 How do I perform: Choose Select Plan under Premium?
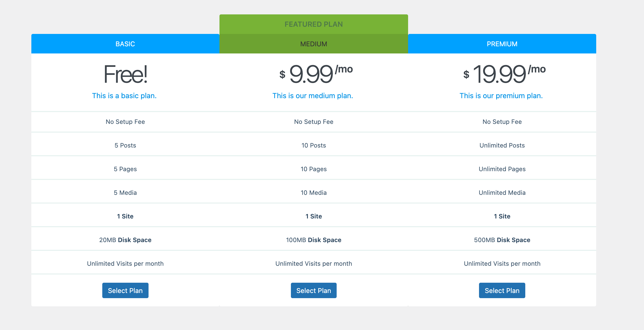click(x=502, y=290)
